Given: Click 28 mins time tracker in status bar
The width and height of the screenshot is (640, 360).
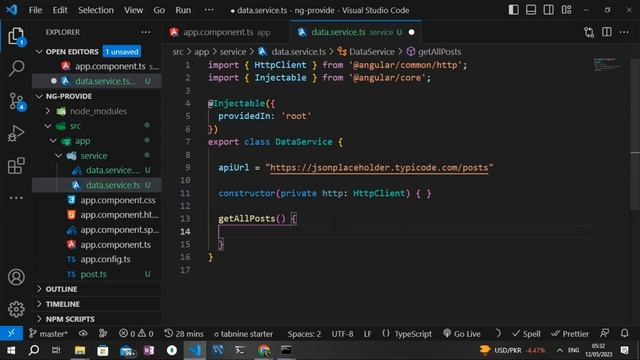Looking at the screenshot, I should pos(184,333).
